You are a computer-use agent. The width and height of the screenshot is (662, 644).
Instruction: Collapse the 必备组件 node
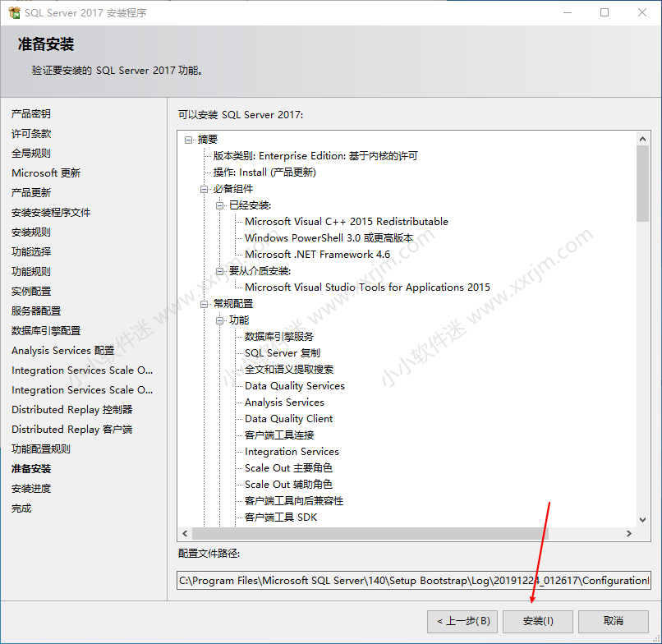pyautogui.click(x=205, y=189)
